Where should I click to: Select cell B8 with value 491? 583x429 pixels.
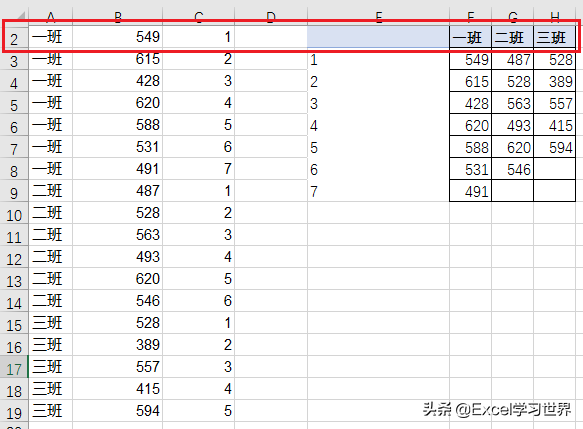point(117,169)
